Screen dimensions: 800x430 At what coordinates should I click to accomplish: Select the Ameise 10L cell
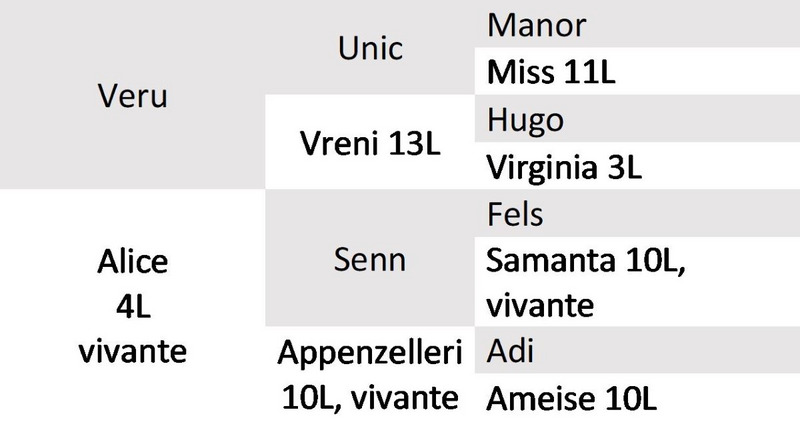point(637,401)
